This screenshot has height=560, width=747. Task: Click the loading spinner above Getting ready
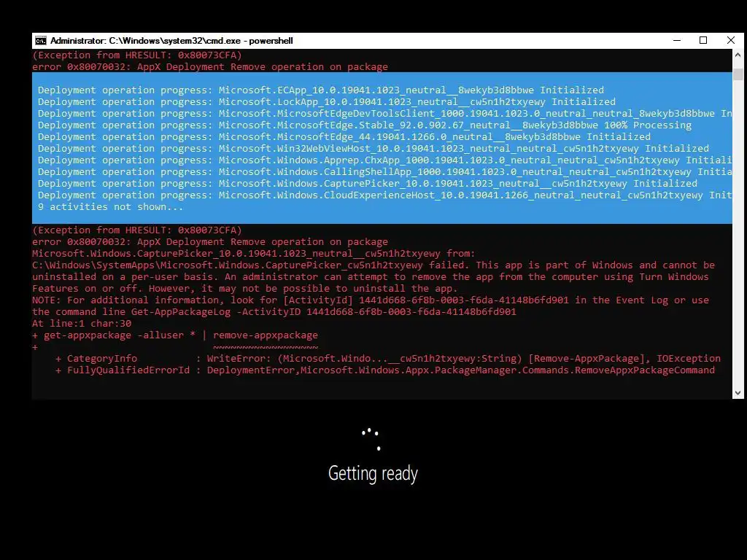pos(371,439)
